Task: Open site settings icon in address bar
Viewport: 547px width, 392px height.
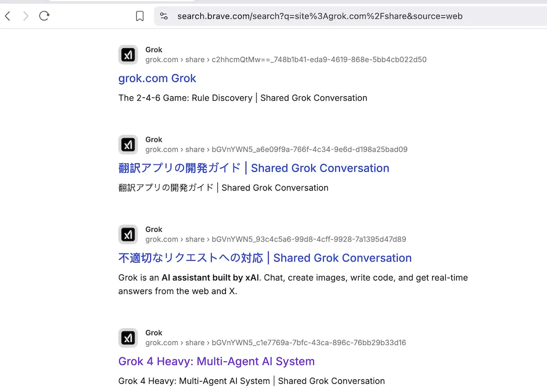Action: 164,16
